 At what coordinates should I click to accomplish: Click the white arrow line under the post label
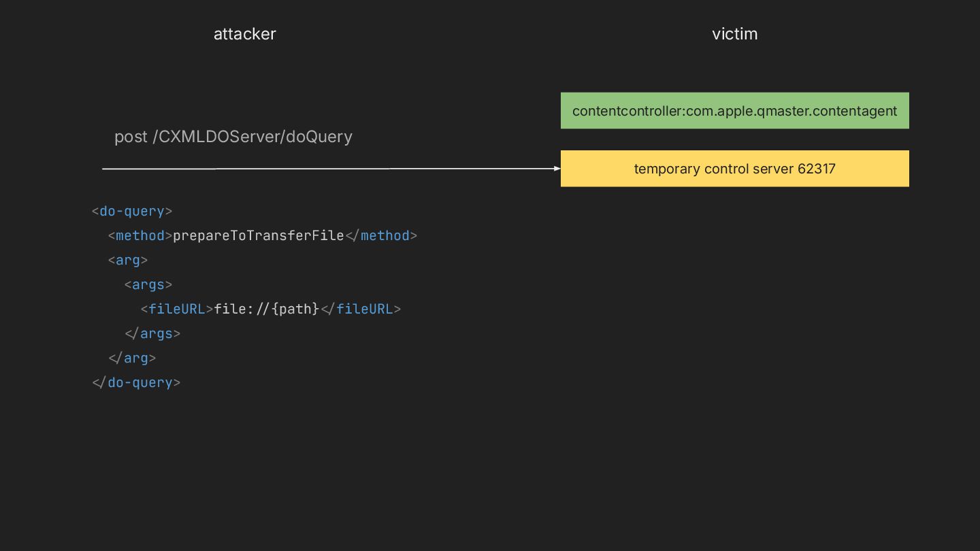coord(327,169)
